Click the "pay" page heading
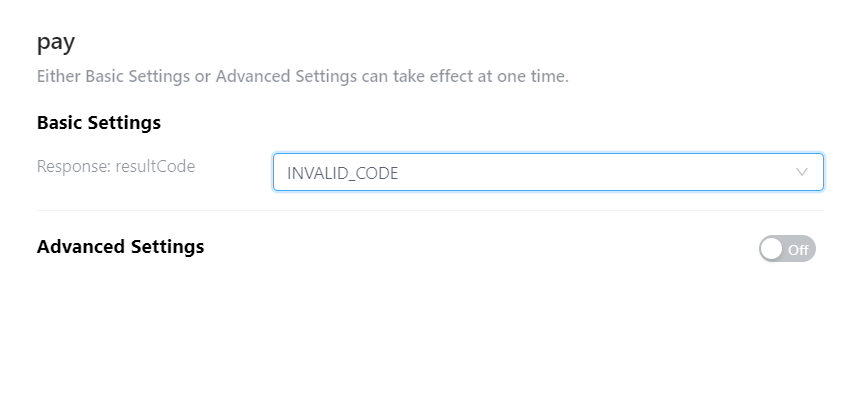The width and height of the screenshot is (858, 402). [x=56, y=43]
